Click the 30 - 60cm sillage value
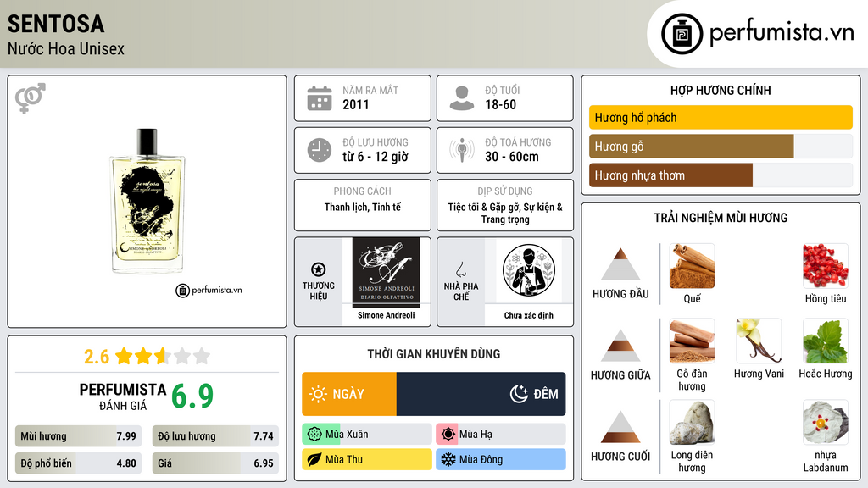The image size is (868, 488). tap(512, 157)
